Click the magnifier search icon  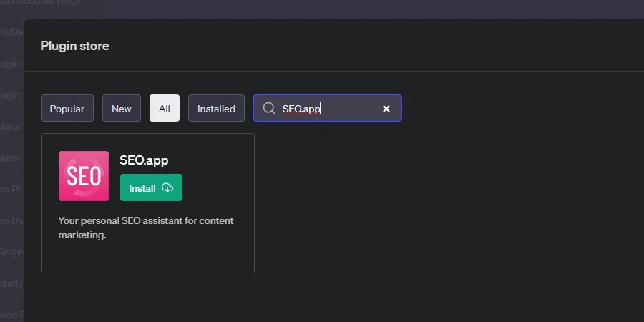tap(269, 109)
